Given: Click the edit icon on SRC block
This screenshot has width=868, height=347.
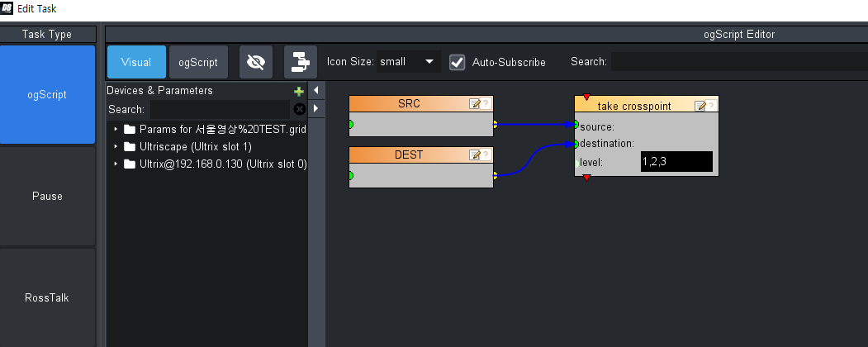Looking at the screenshot, I should [x=475, y=103].
